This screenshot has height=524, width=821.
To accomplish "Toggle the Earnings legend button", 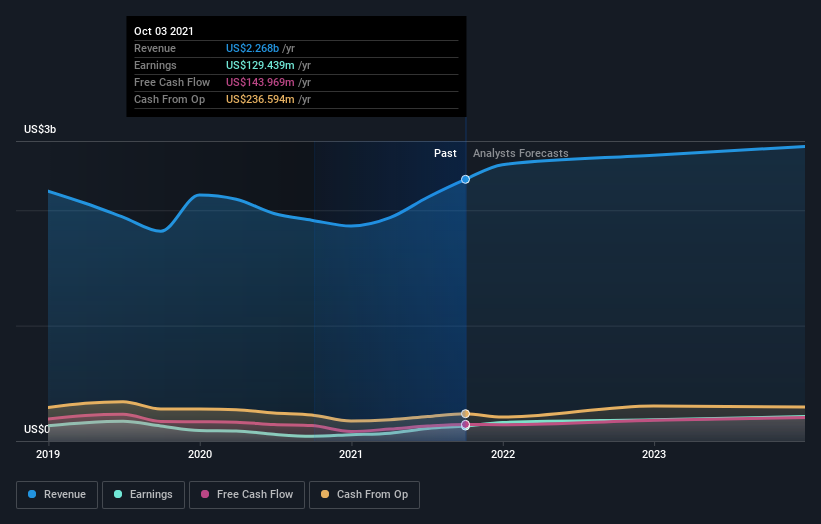I will click(143, 495).
